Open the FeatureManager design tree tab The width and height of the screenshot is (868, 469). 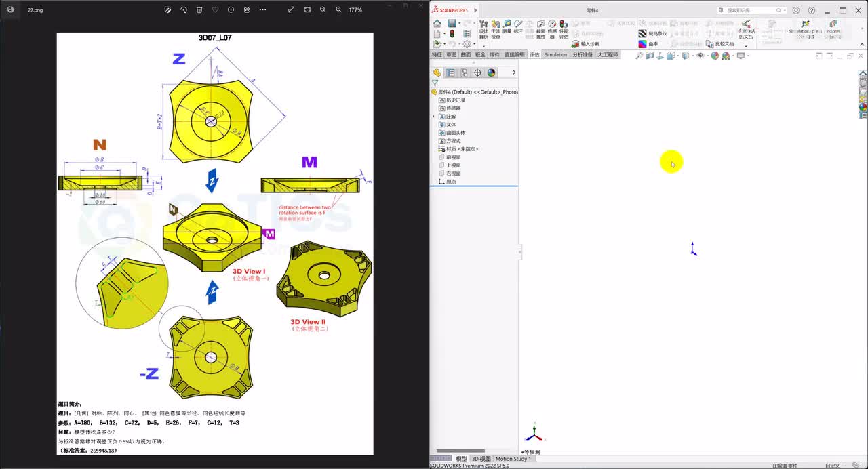437,73
